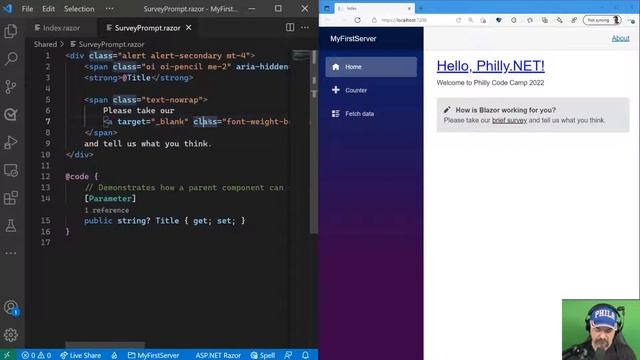Click the 1 reference CodeLens link
640x360 pixels.
(107, 210)
